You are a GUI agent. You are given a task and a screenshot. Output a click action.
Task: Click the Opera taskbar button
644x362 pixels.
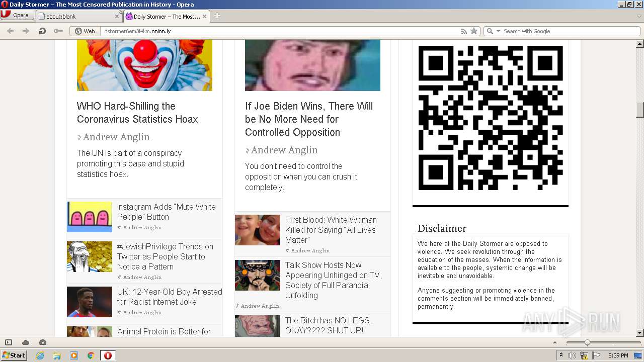[108, 355]
